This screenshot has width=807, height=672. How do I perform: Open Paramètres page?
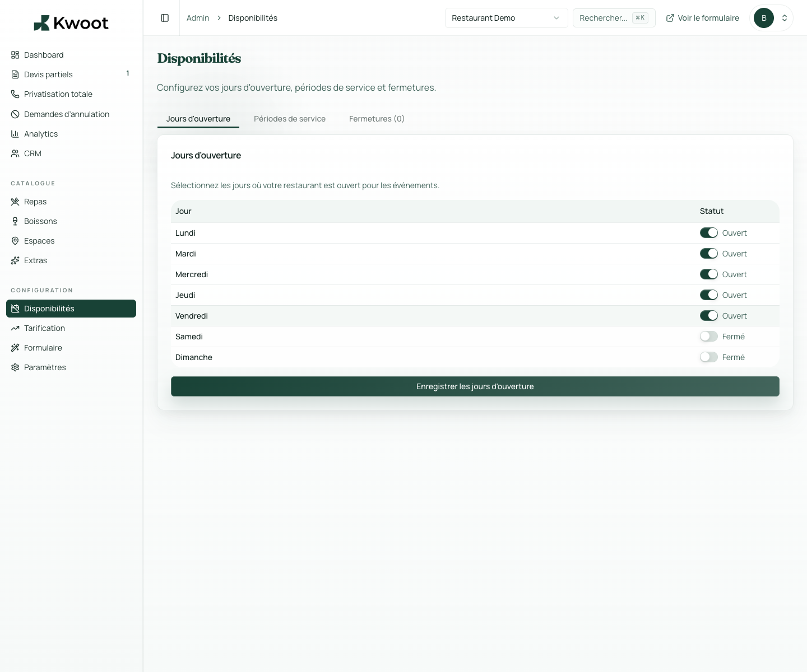[71, 367]
